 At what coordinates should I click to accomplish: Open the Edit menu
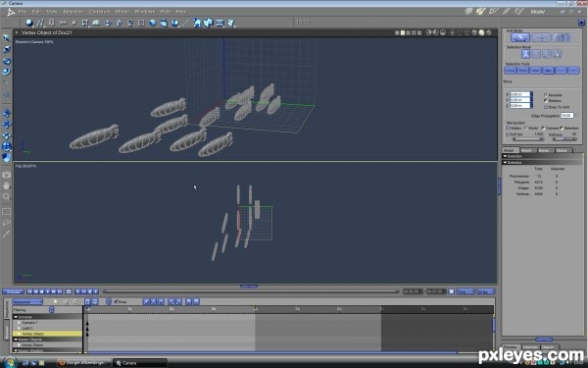click(36, 12)
